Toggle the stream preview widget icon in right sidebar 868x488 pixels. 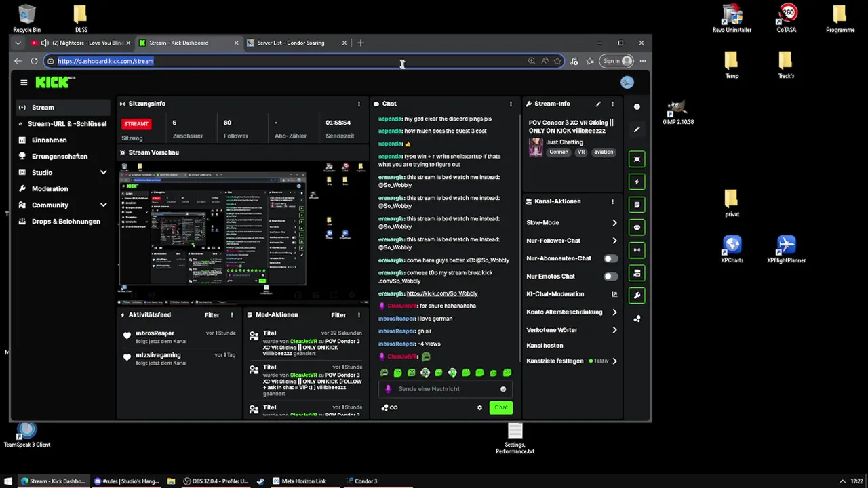tap(637, 159)
